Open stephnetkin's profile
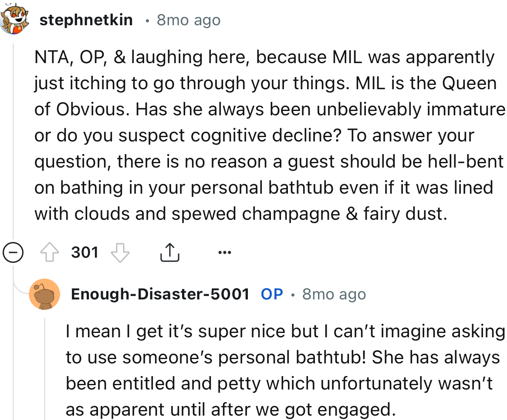This screenshot has width=507, height=420. (x=86, y=20)
